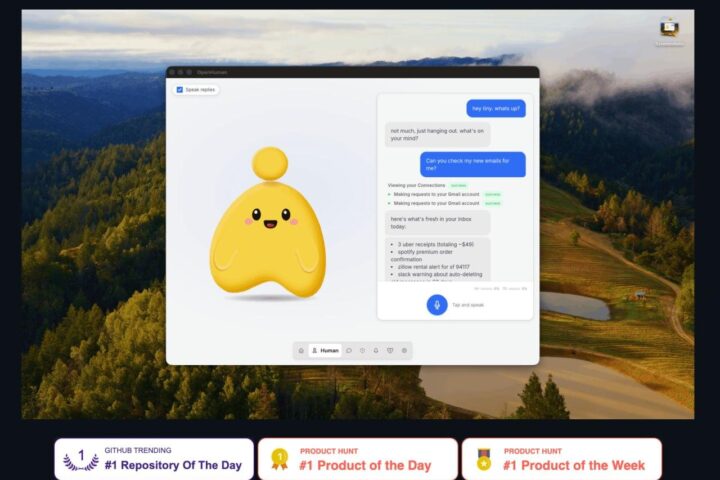
Task: Click the shield-shaped icon in bottom bar
Action: pos(390,350)
